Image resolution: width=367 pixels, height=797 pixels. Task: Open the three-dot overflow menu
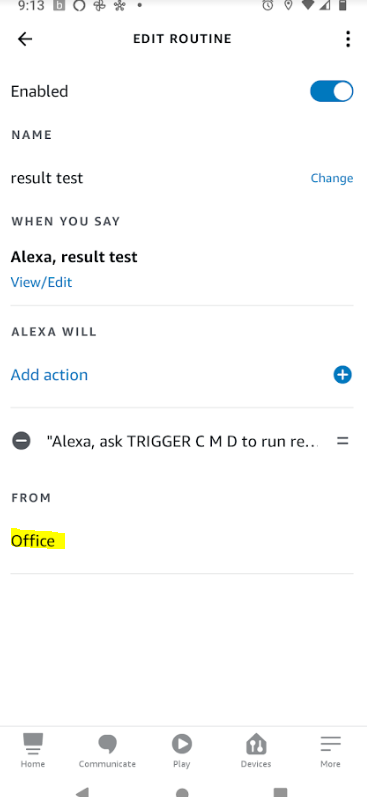tap(348, 39)
